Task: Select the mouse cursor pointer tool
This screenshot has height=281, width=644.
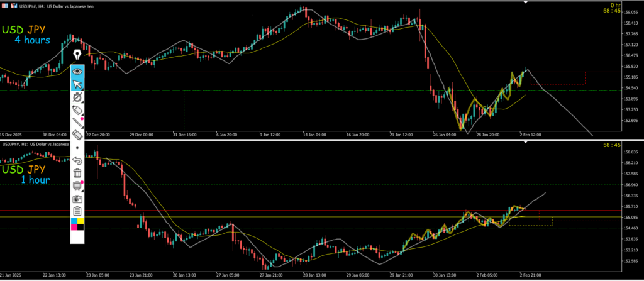Action: click(77, 85)
